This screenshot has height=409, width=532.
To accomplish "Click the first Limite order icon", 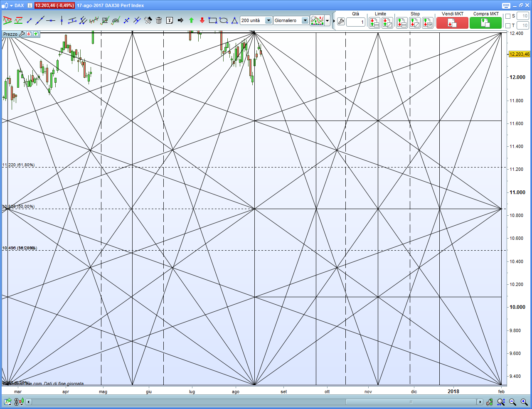I will click(x=374, y=23).
